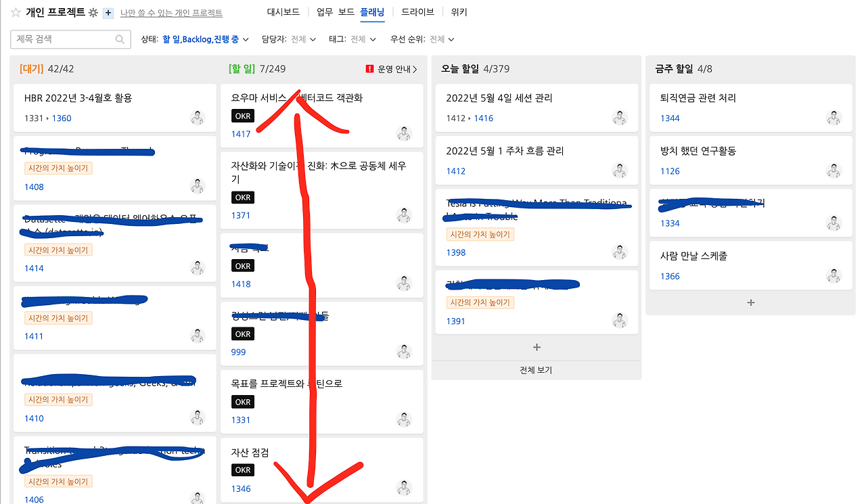Open the 담당자 filter dropdown
This screenshot has width=866, height=504.
(x=289, y=39)
